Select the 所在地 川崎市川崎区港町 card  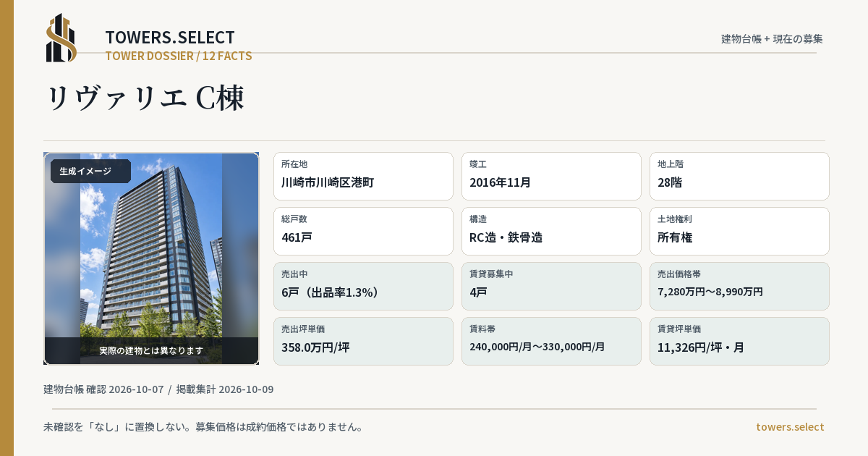(363, 176)
